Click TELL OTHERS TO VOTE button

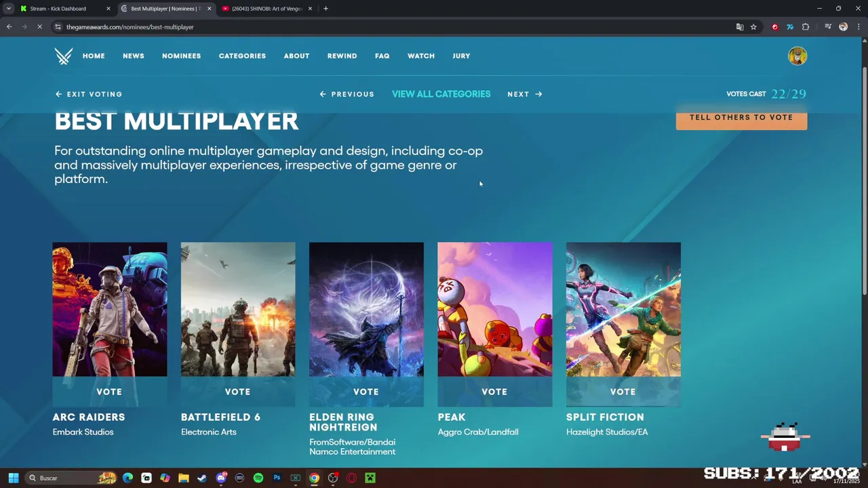click(x=741, y=119)
